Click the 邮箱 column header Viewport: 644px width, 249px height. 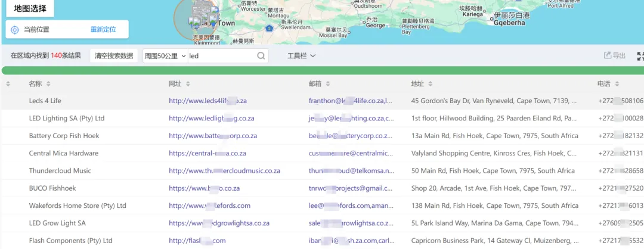pyautogui.click(x=315, y=83)
